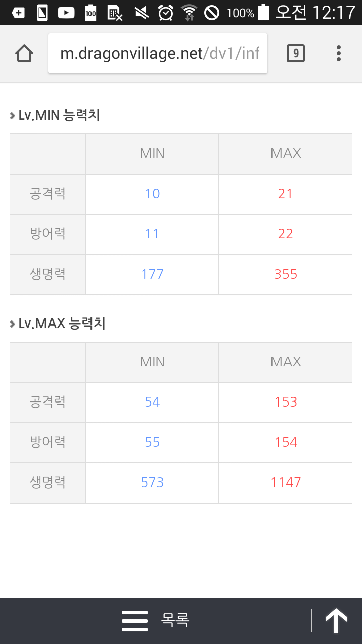Tap the hamburger icon beside 목록
The image size is (362, 644).
[135, 621]
